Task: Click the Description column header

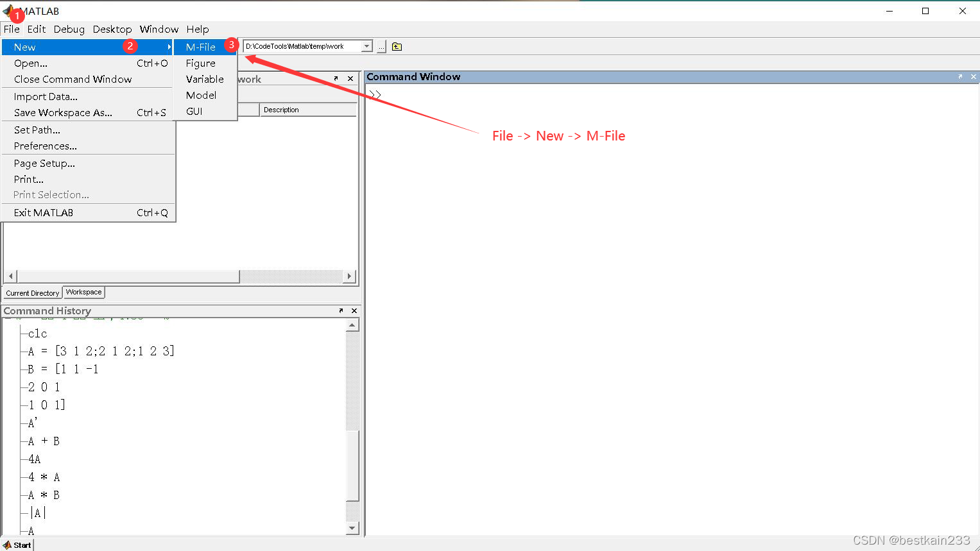Action: [308, 110]
